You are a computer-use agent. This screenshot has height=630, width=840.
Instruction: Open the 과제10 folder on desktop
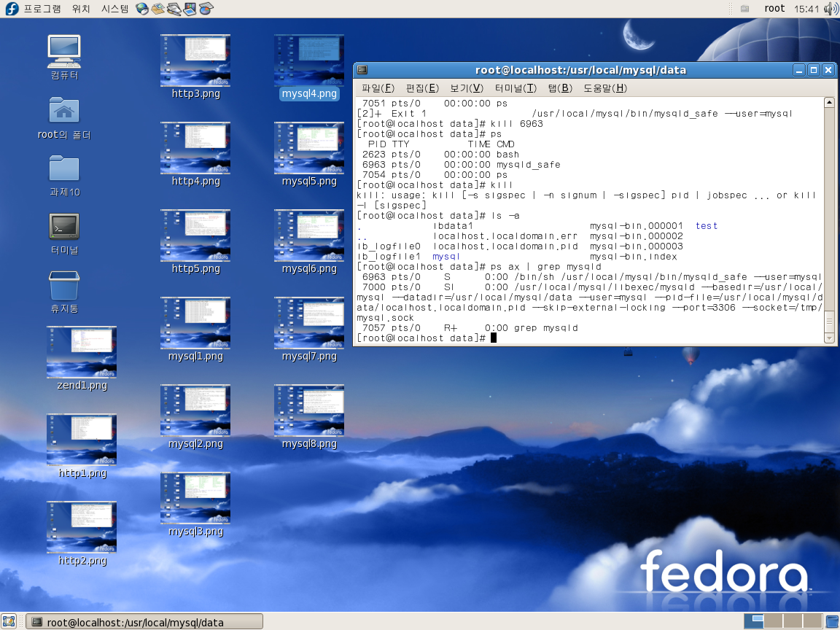click(x=64, y=168)
